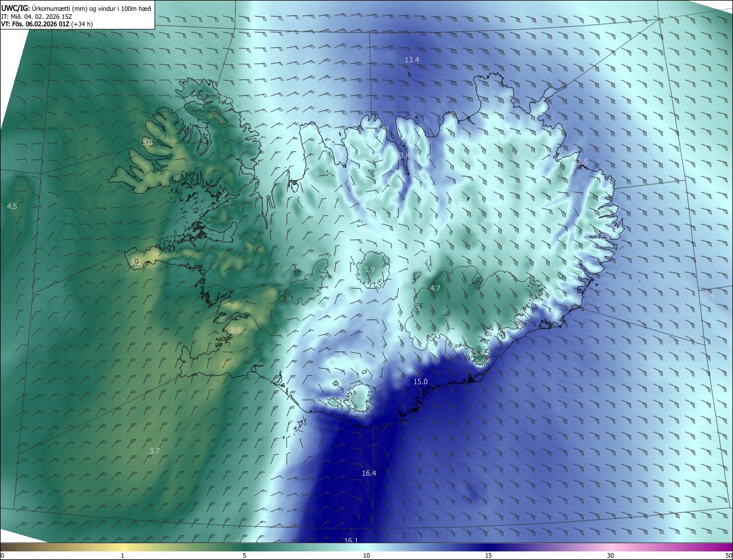Click the 50 tick label on the color scale
Screen dimensions: 733x560
point(728,555)
